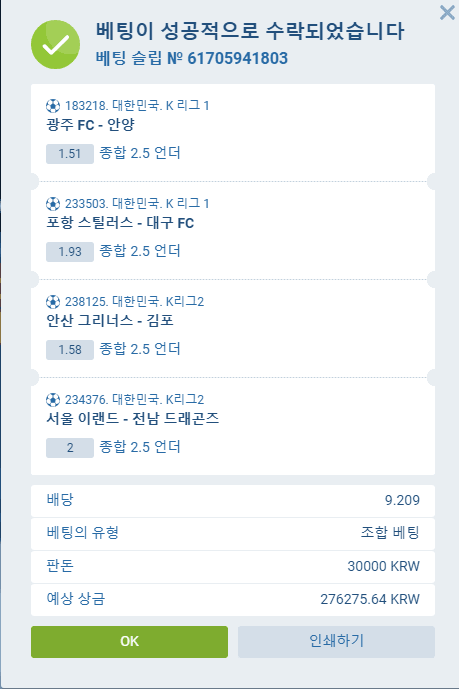Select the odds badge showing 2
This screenshot has height=689, width=459.
coord(70,448)
